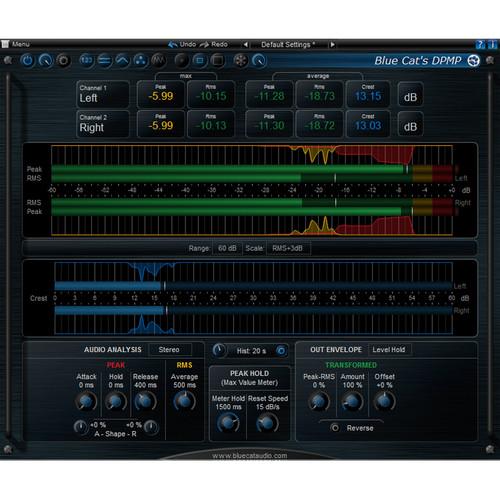Click the history length knob left of Hist
Viewport: 500px width, 500px height.
pyautogui.click(x=219, y=350)
